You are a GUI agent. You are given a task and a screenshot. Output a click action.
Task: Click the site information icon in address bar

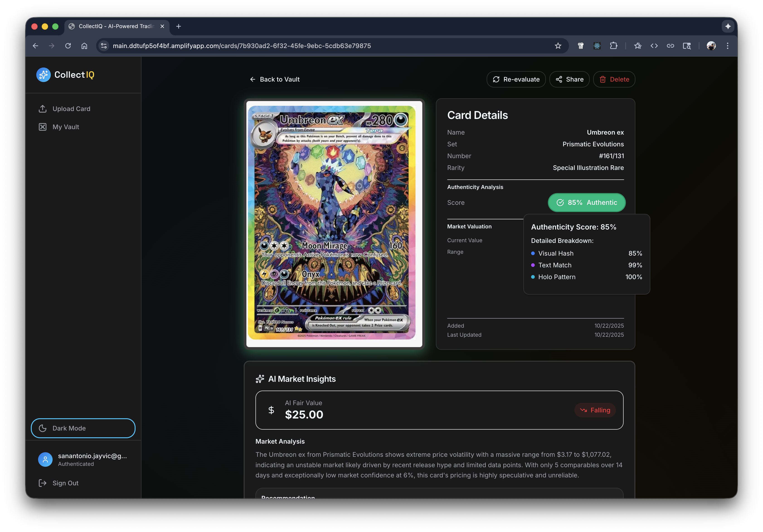tap(104, 46)
